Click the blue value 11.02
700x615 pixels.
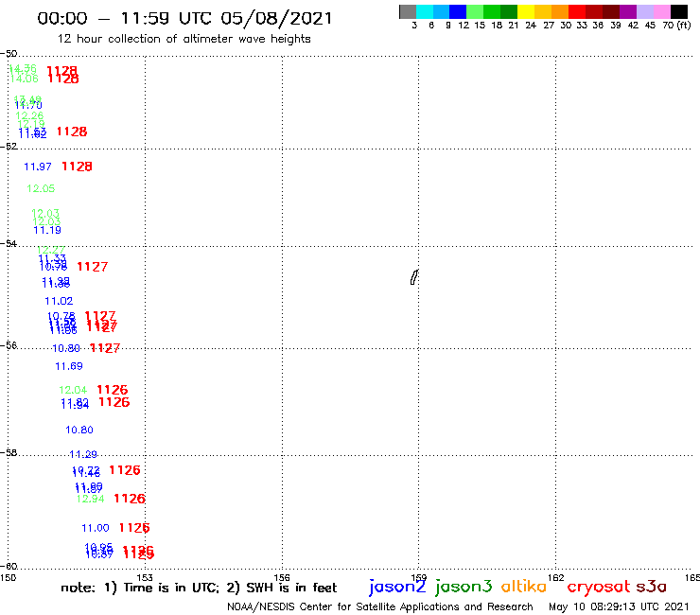59,301
